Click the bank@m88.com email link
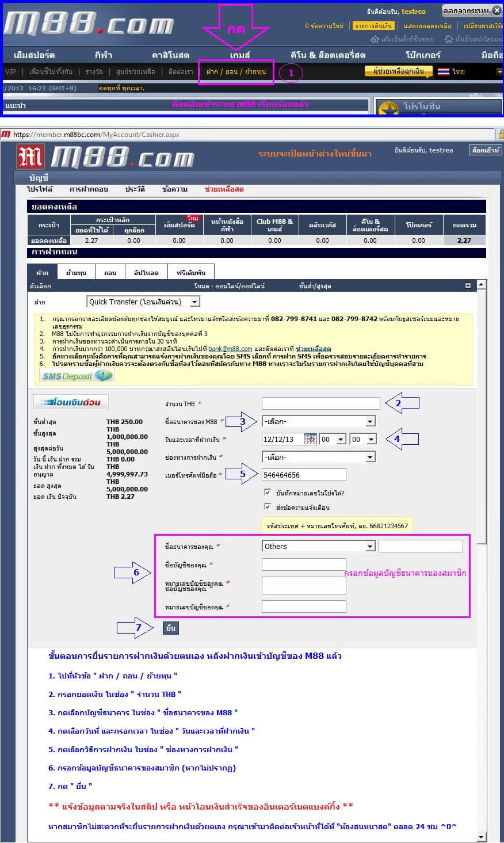This screenshot has height=843, width=504. [x=230, y=349]
